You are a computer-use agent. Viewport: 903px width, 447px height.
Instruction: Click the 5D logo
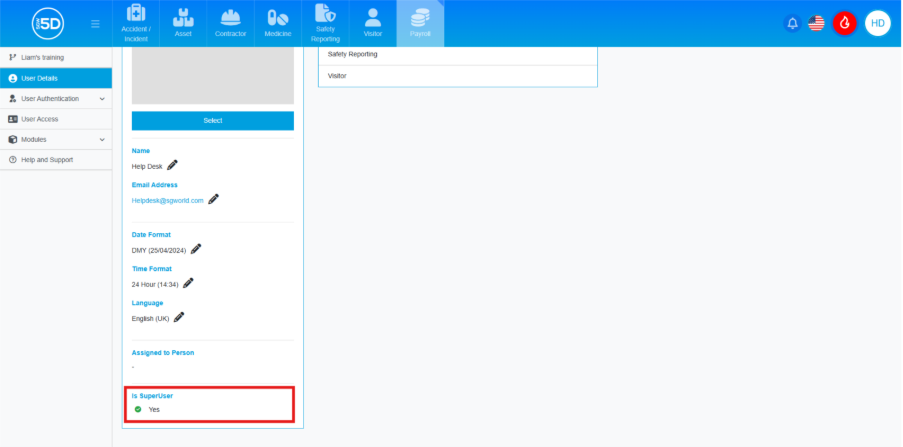48,24
